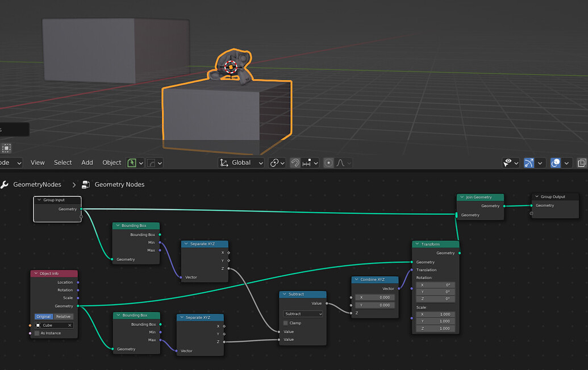Click the GeometryNodes modifier wrench icon
Screen dimensions: 588x370
tap(5, 184)
